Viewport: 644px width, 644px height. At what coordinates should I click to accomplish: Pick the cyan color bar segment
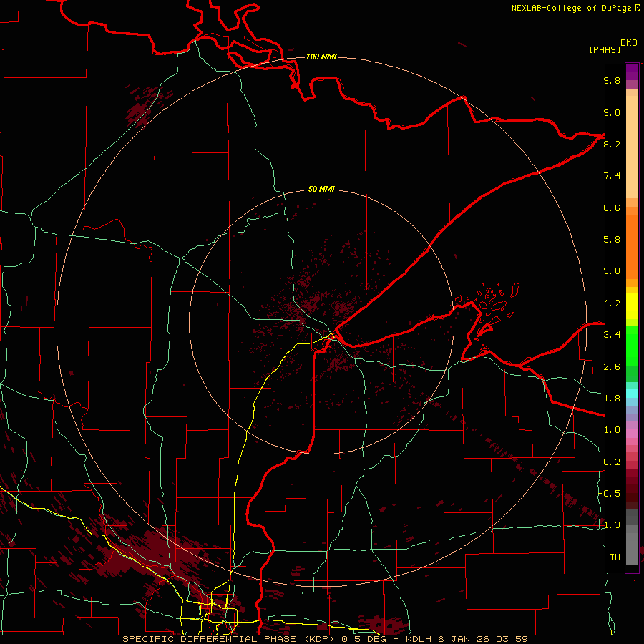point(632,394)
